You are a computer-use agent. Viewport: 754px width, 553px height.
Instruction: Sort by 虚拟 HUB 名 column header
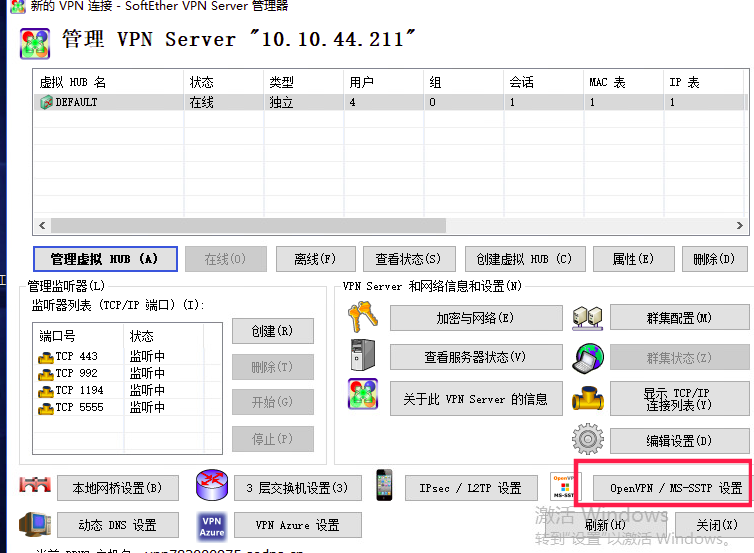[x=109, y=82]
